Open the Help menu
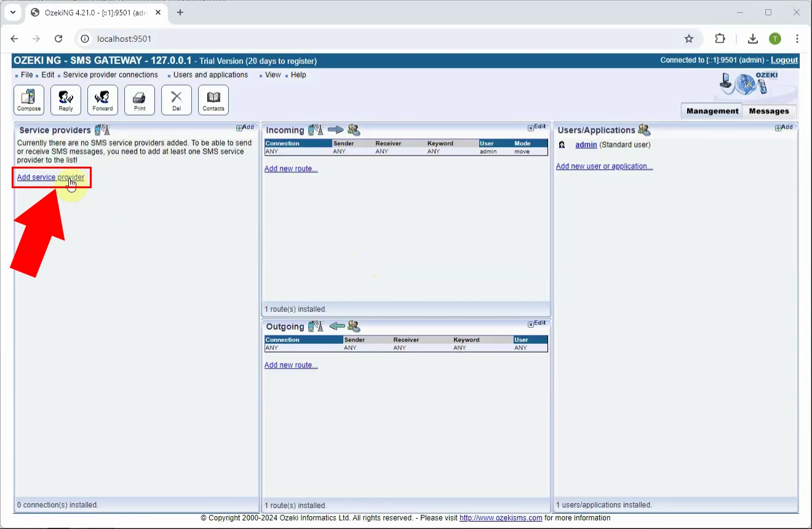This screenshot has width=812, height=529. tap(298, 75)
